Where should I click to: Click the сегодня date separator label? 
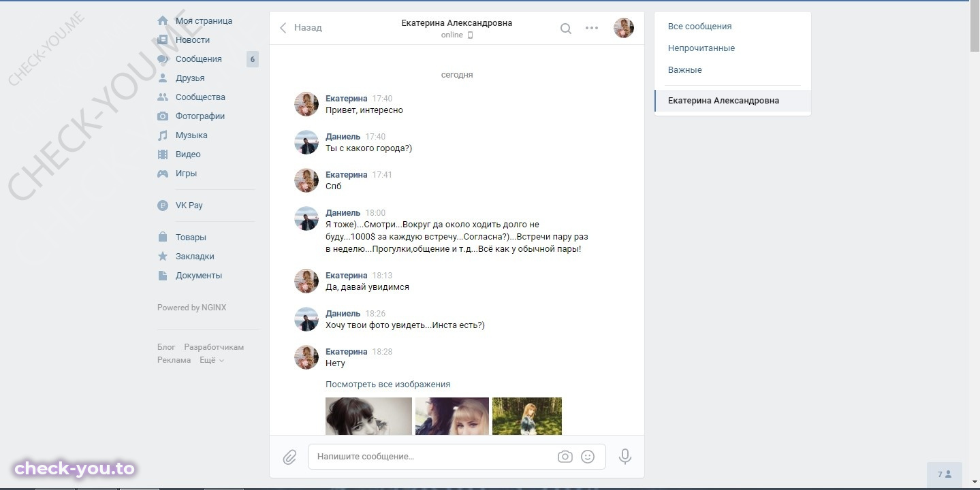point(457,75)
